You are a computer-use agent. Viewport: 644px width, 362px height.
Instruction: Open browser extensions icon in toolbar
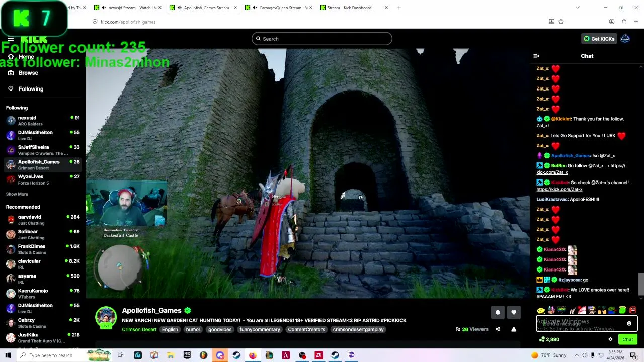click(624, 22)
